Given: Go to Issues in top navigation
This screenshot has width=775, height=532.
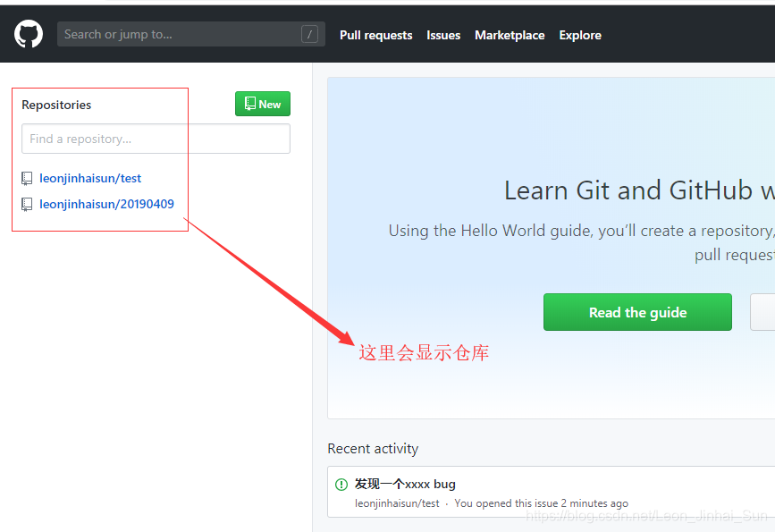Looking at the screenshot, I should click(x=443, y=35).
